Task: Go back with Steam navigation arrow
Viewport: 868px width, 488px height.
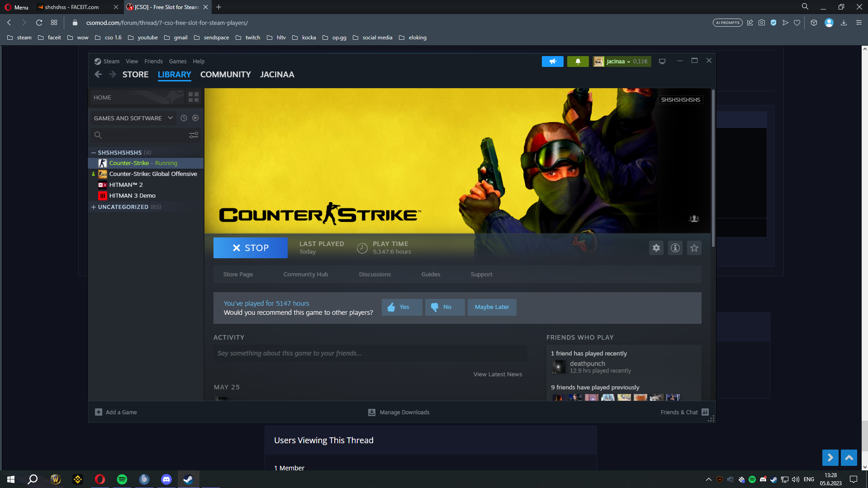Action: (98, 75)
